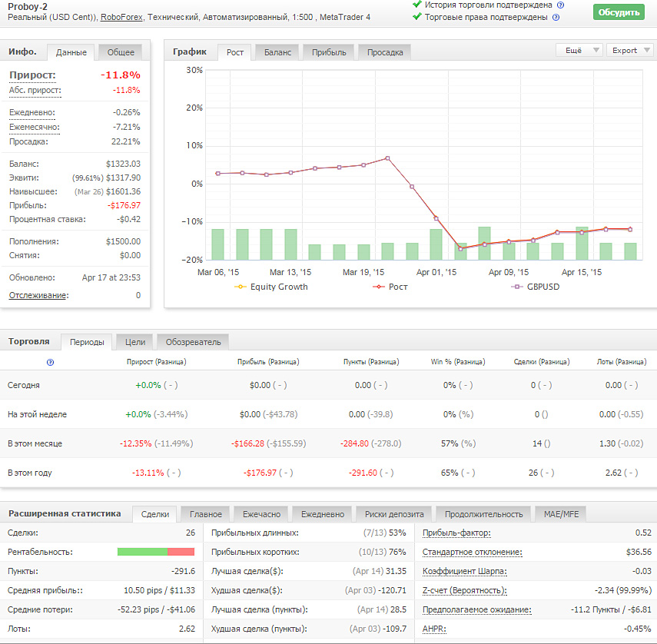Select the Сделки statistics tab

click(155, 514)
